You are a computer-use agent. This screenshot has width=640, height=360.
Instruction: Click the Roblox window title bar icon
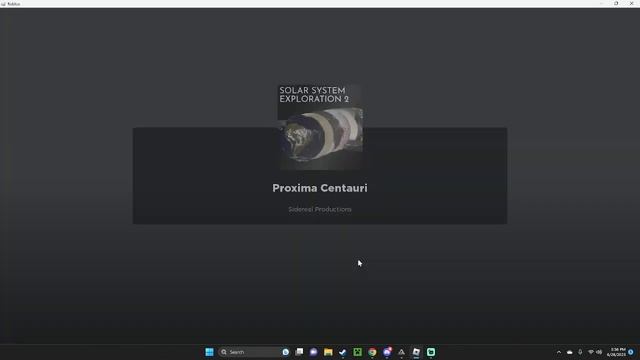coord(3,4)
